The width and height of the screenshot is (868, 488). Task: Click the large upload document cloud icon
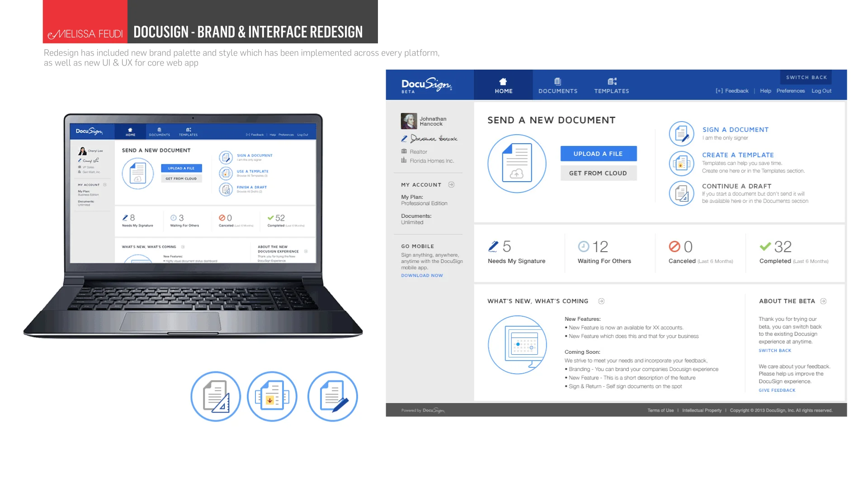(517, 164)
